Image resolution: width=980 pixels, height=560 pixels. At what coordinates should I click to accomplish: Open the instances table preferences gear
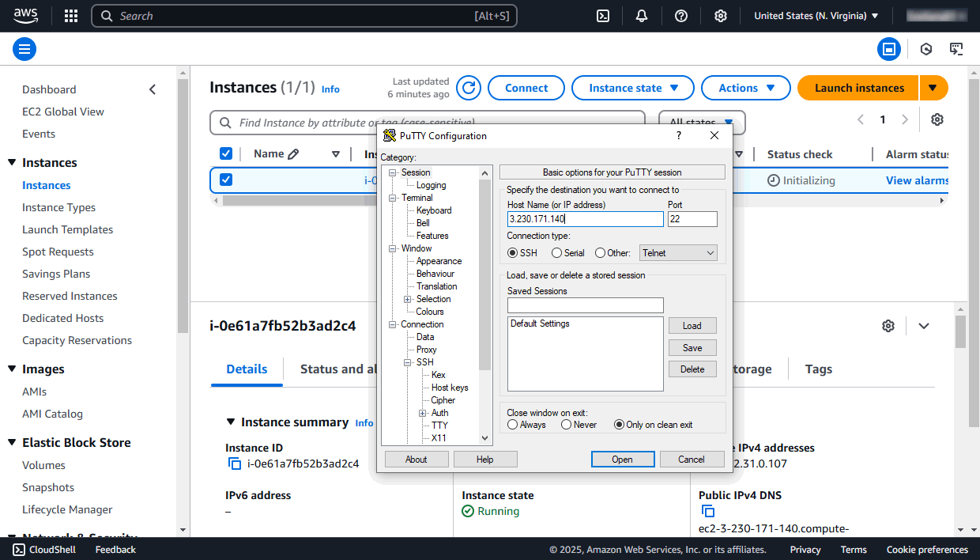tap(937, 119)
